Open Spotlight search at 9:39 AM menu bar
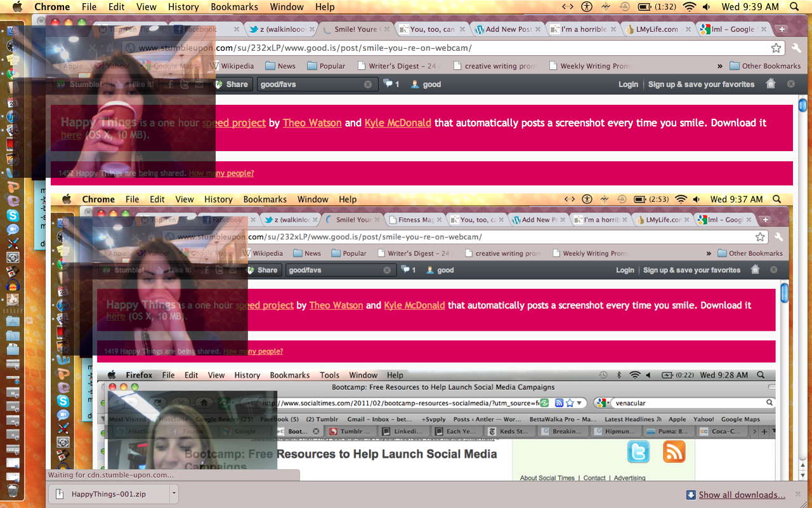Viewport: 812px width, 508px height. tap(793, 7)
